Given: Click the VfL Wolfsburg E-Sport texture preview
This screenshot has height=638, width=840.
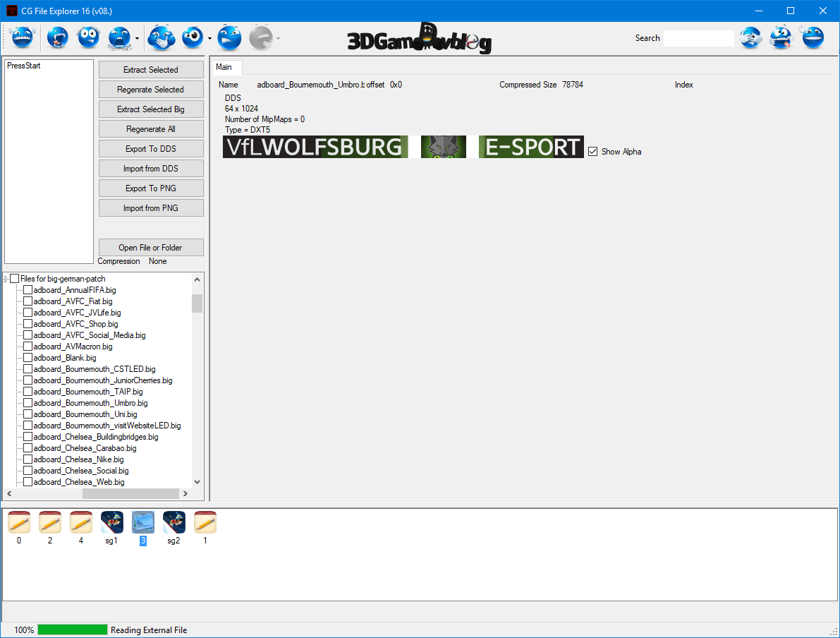Looking at the screenshot, I should click(403, 147).
